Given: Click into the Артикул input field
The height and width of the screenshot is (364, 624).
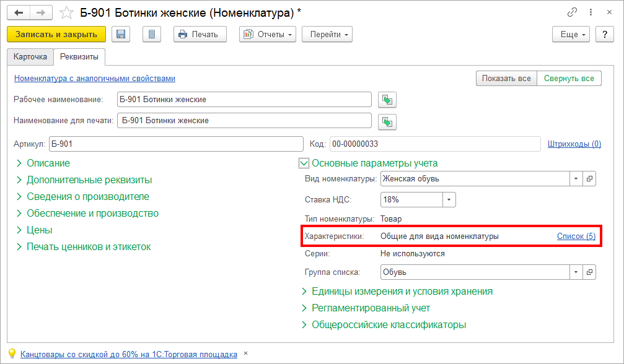Looking at the screenshot, I should 176,144.
